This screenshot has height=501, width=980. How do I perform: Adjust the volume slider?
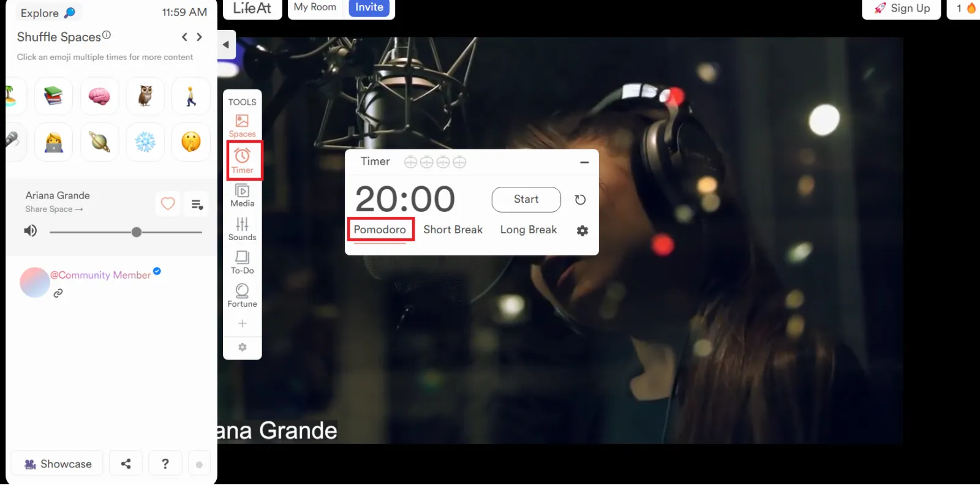tap(126, 232)
